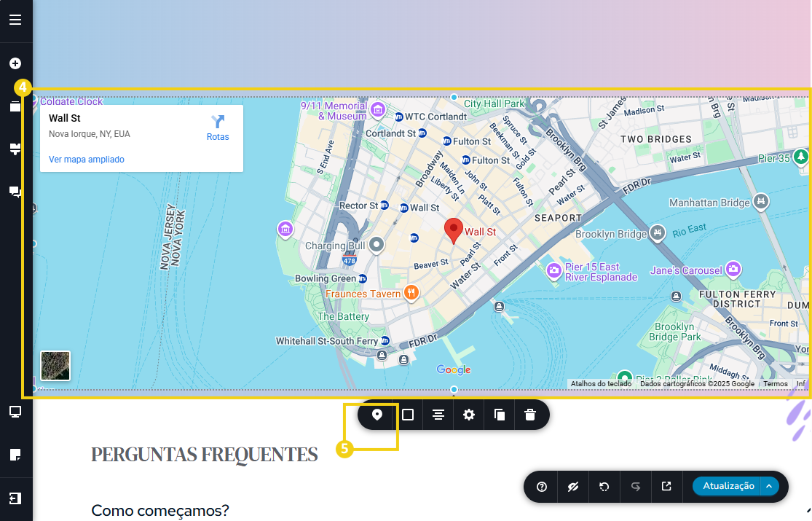Click the bottom center resize handle of map
The height and width of the screenshot is (521, 812).
tap(454, 389)
